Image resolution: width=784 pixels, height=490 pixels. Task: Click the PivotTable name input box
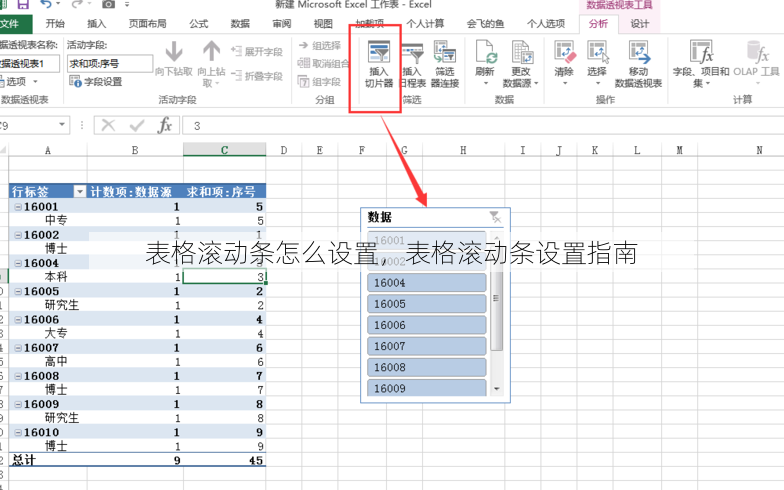30,64
